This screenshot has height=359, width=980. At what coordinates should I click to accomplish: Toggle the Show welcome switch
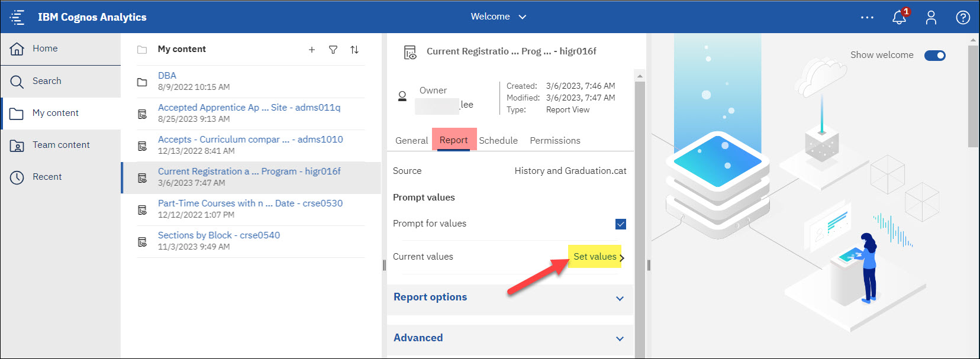pos(935,55)
